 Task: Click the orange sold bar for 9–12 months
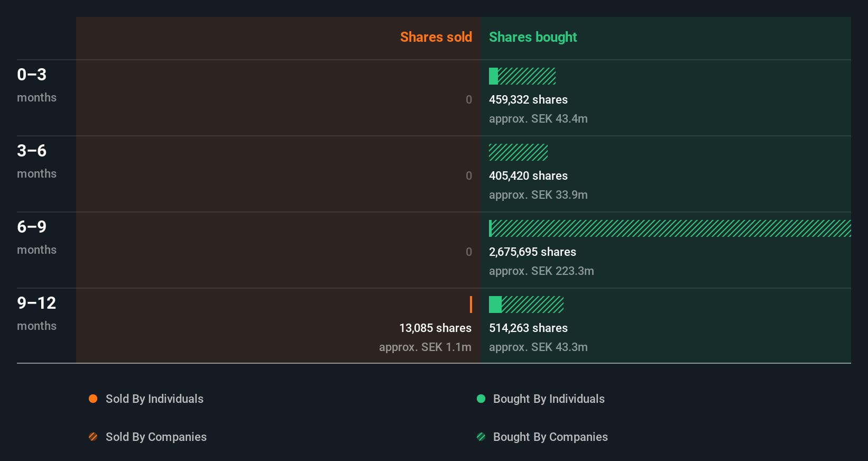point(471,305)
